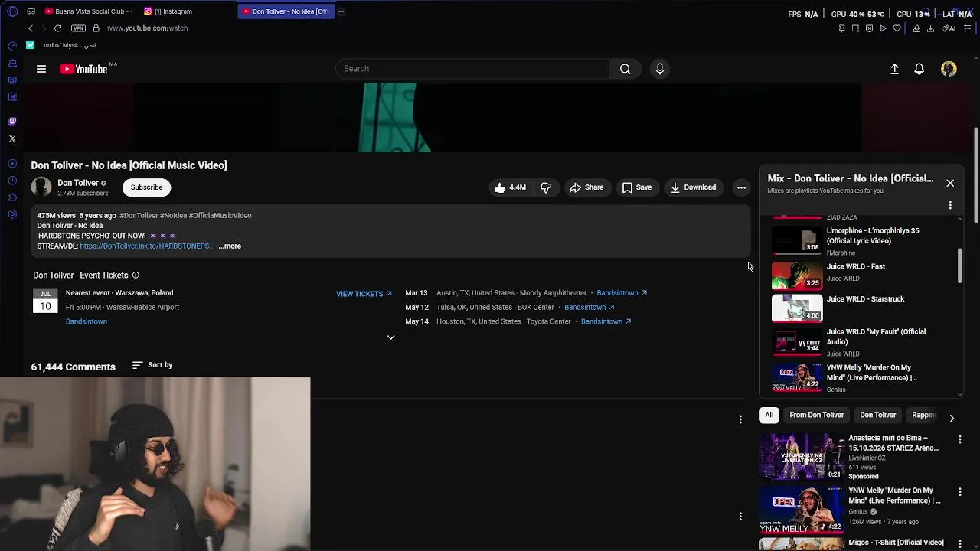Open YouTube create/upload icon
Viewport: 980px width, 551px height.
(894, 69)
